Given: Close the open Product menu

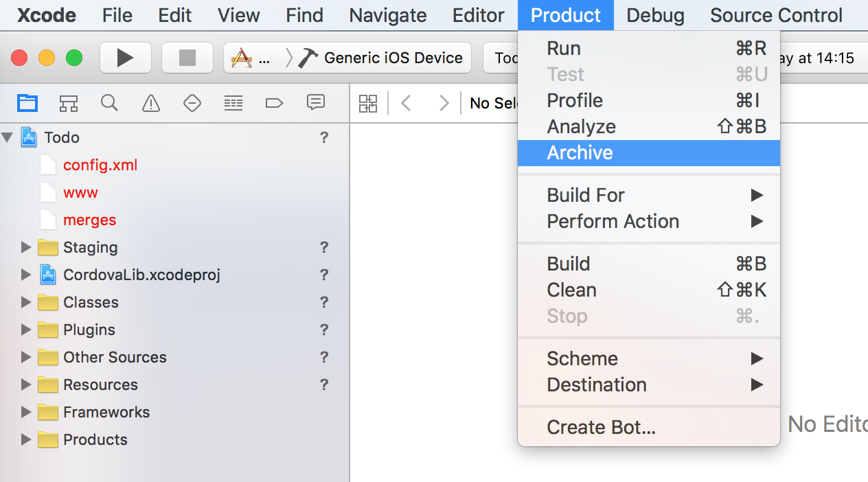Looking at the screenshot, I should coord(566,15).
